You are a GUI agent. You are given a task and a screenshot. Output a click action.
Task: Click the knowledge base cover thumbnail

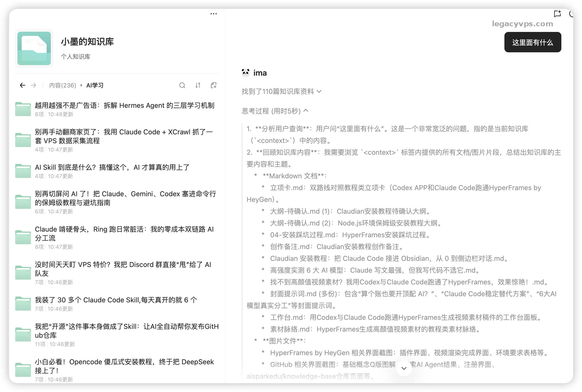point(34,48)
